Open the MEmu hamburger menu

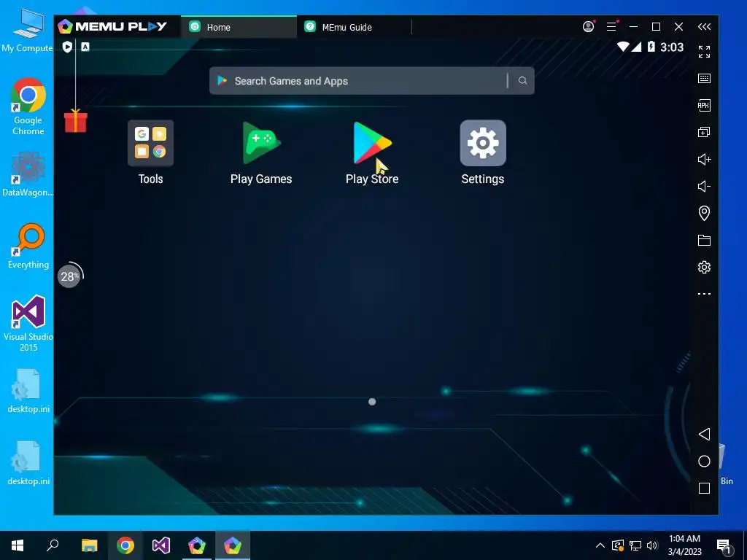(612, 27)
